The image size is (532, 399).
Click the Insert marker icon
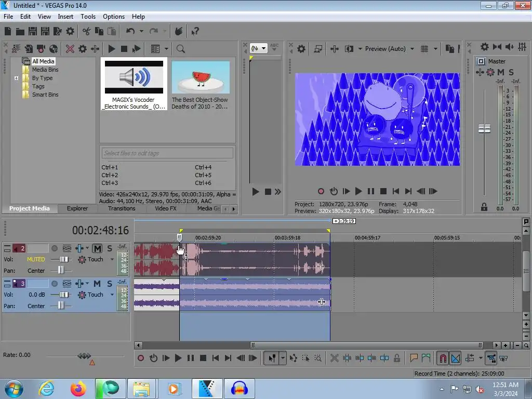[414, 358]
